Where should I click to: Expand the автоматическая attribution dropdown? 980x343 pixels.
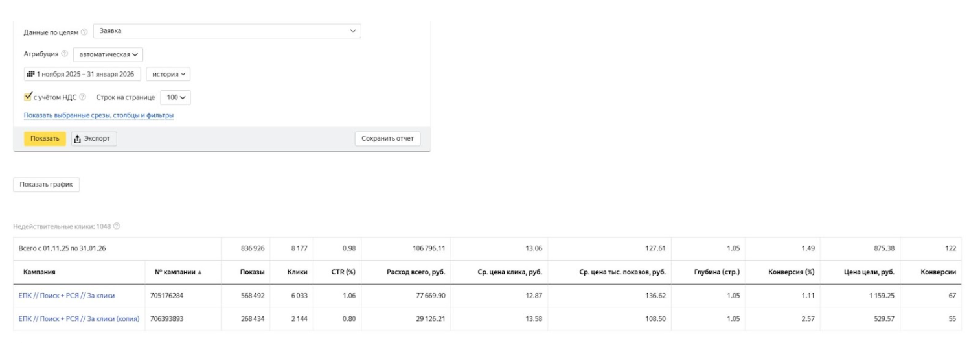(108, 54)
